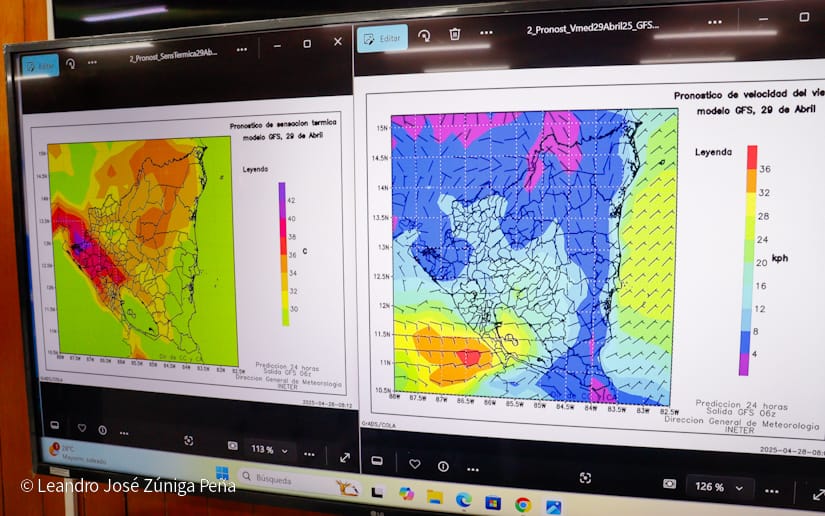The image size is (825, 516).
Task: Delete the wind speed image with trash icon
Action: (x=455, y=34)
